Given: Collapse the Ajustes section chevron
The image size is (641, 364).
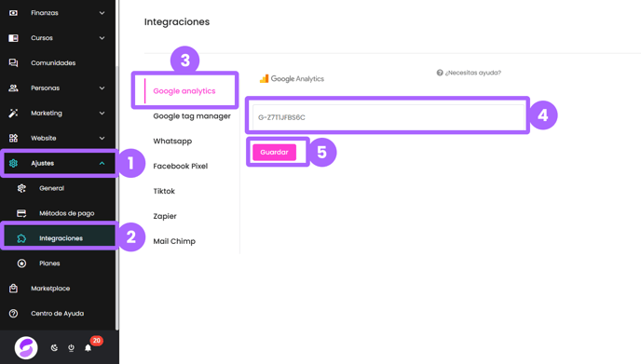Looking at the screenshot, I should point(102,164).
